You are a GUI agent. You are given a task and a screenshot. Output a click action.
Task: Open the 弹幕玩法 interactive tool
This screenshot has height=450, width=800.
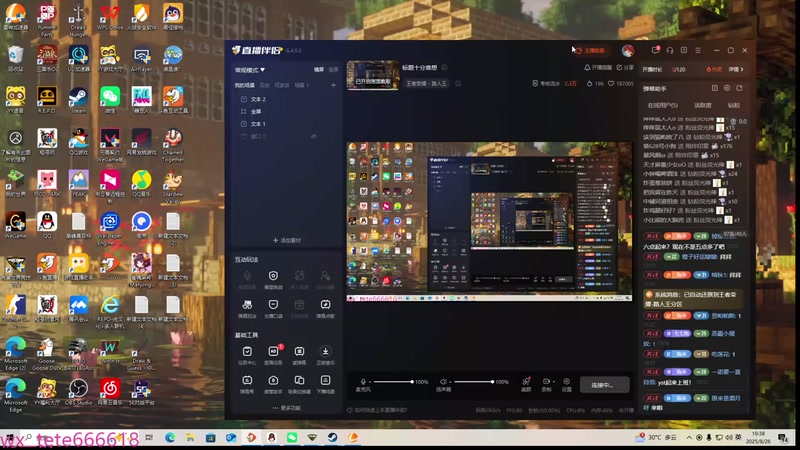[247, 309]
